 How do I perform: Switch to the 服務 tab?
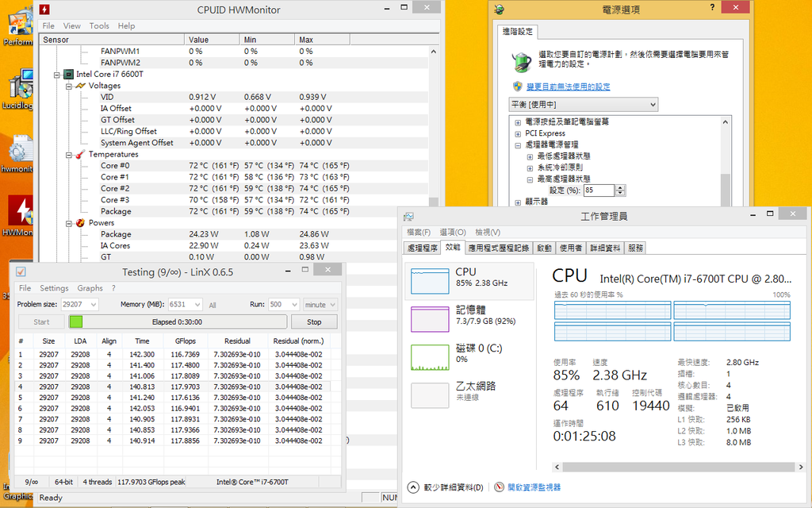point(635,248)
